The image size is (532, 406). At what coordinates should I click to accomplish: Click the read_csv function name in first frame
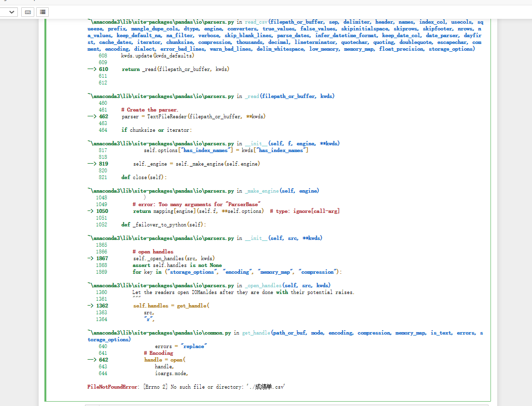coord(256,22)
